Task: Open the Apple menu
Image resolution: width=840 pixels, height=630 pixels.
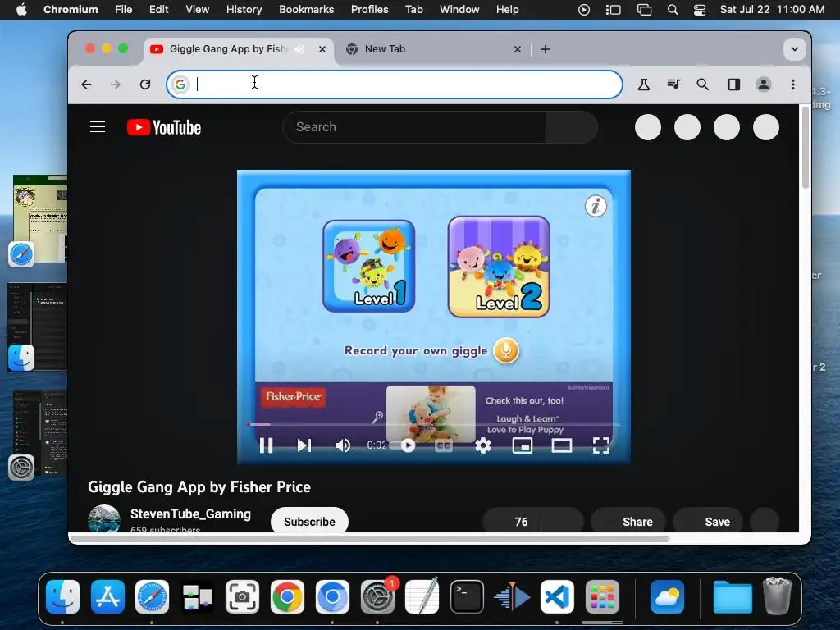Action: (21, 9)
